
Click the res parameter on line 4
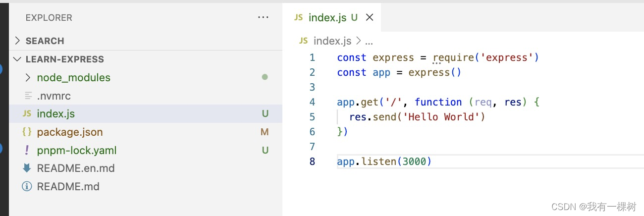[x=513, y=102]
